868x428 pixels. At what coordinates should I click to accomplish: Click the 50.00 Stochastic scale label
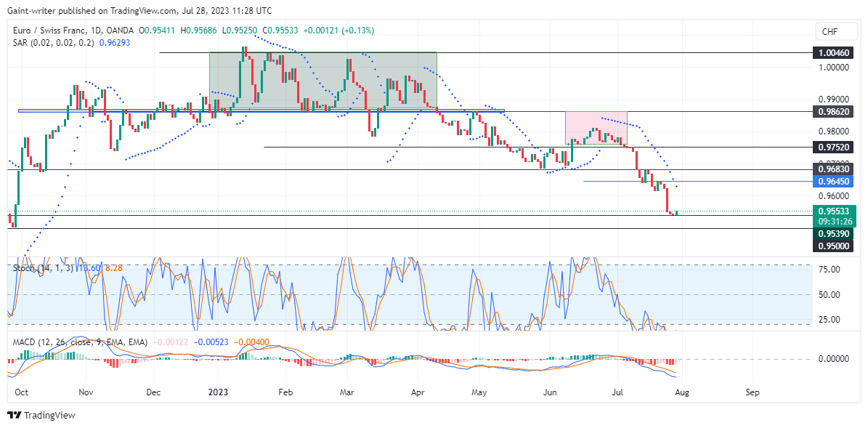tap(829, 294)
